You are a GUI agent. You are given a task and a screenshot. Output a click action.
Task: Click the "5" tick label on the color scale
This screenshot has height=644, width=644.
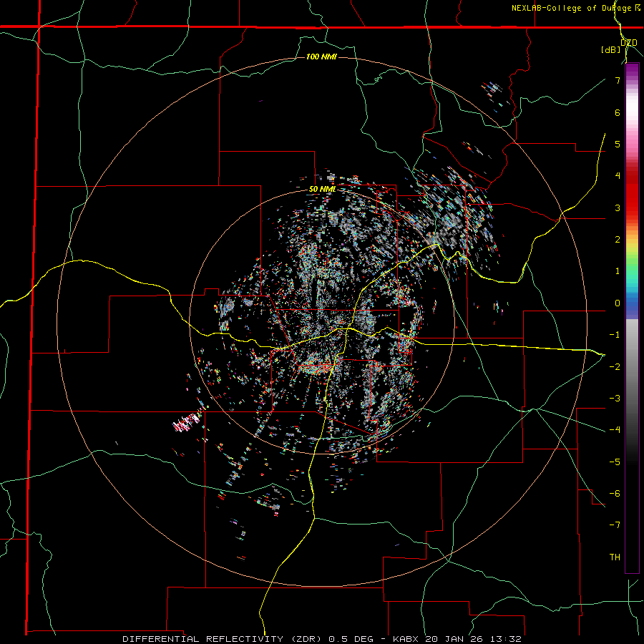pos(618,144)
